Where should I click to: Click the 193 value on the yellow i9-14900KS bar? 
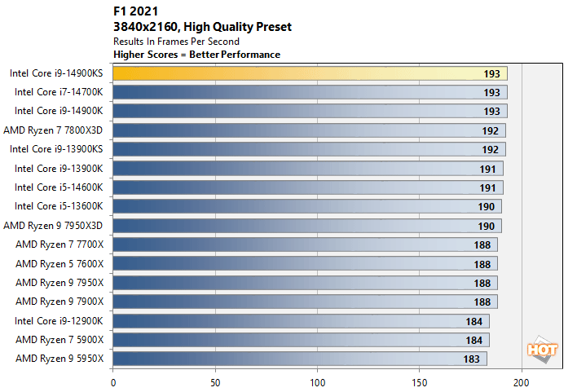(x=491, y=74)
